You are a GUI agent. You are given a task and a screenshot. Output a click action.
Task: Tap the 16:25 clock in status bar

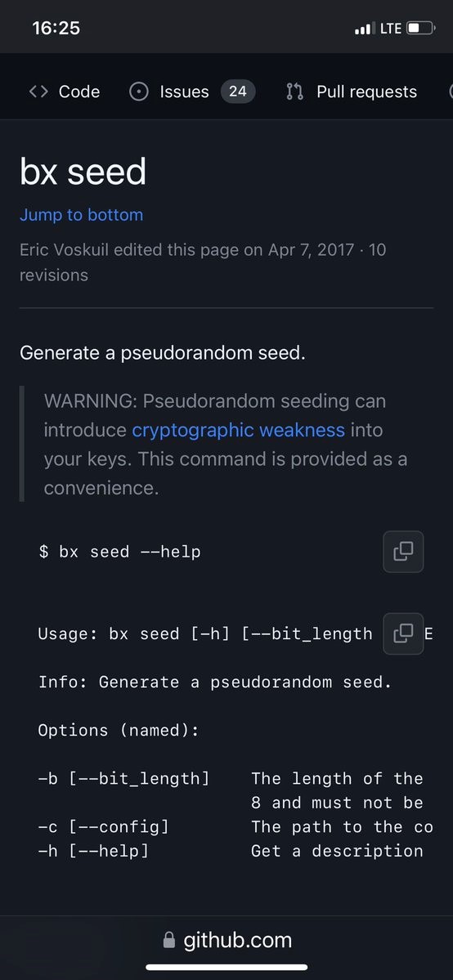pos(56,28)
